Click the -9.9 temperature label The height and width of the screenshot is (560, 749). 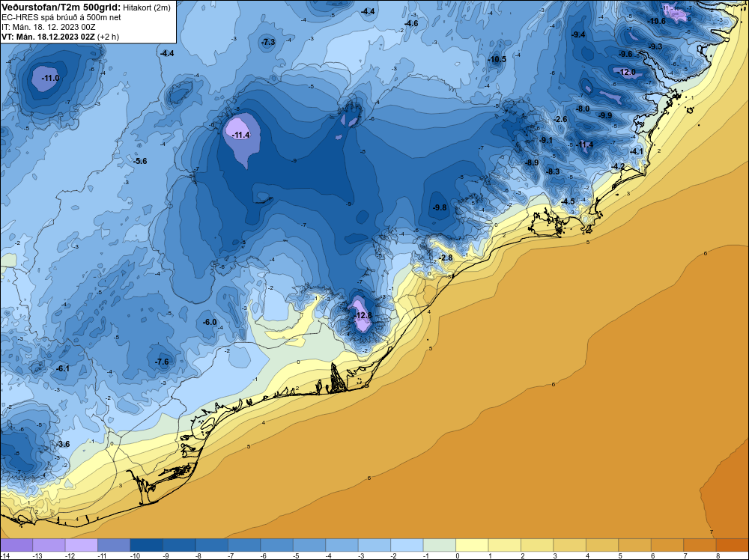(605, 115)
